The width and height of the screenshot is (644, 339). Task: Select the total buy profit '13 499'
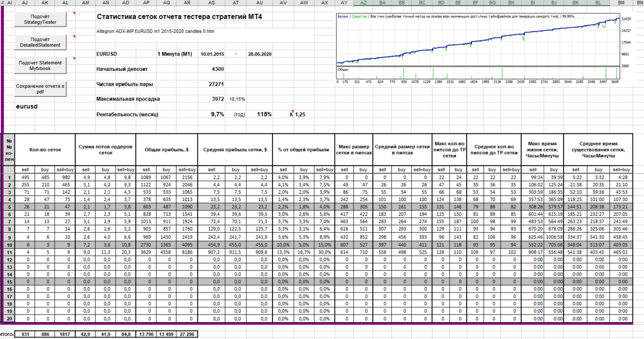tap(166, 334)
